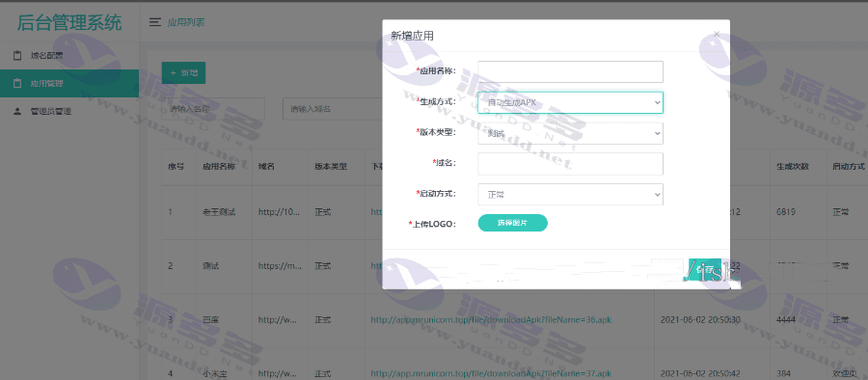Open the 生成方式 dropdown showing 自动生成APK

point(570,102)
